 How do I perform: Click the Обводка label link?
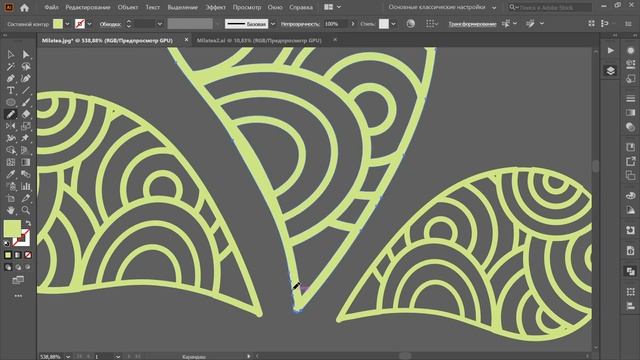[x=110, y=24]
